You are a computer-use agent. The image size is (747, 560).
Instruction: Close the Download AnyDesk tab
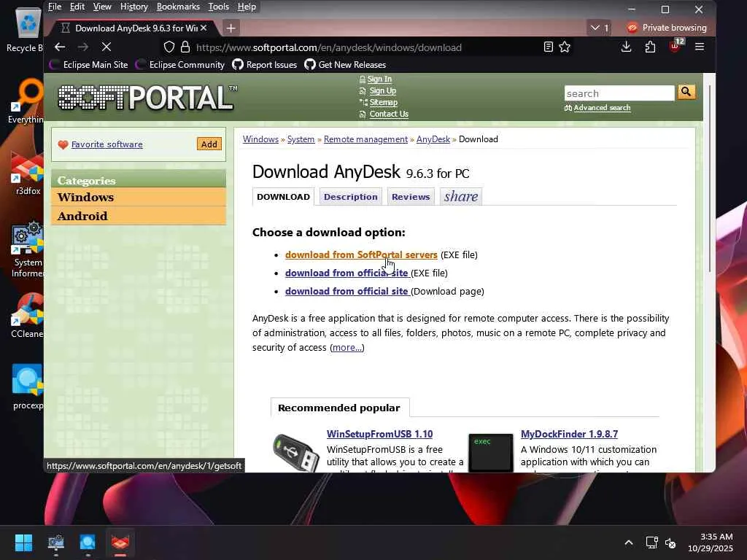pos(204,28)
